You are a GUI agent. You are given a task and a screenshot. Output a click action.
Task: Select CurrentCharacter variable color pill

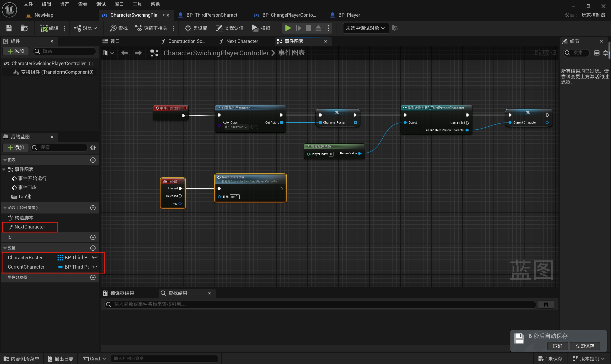(60, 267)
